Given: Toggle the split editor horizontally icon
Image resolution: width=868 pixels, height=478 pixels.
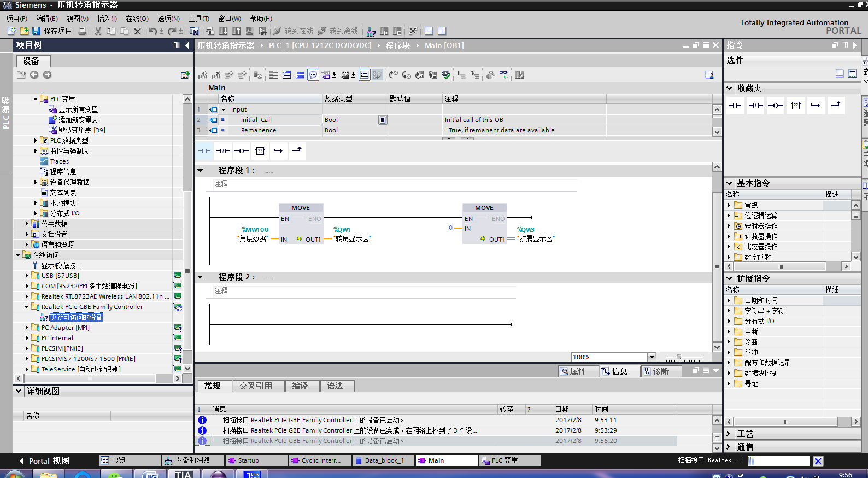Looking at the screenshot, I should [x=429, y=31].
